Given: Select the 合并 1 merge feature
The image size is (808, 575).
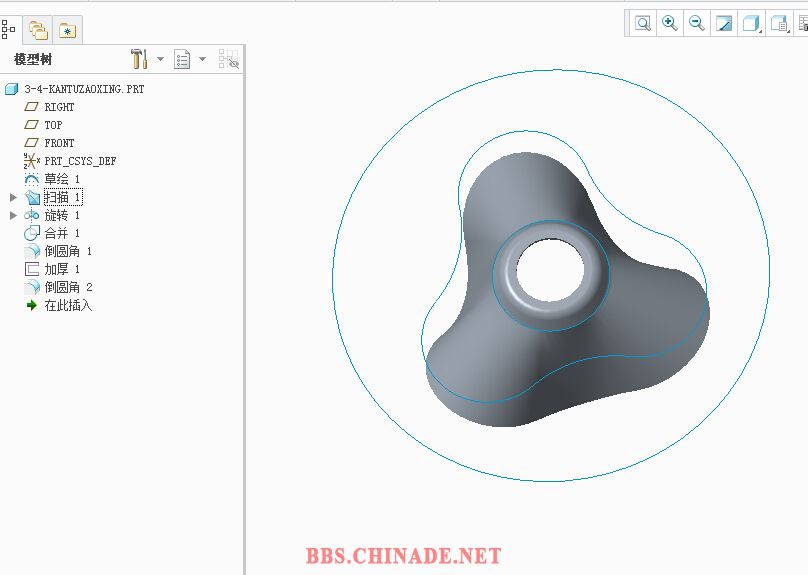Looking at the screenshot, I should click(62, 233).
